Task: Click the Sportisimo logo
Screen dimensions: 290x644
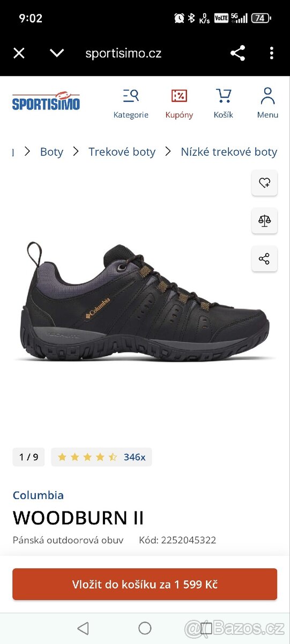Action: click(x=46, y=101)
